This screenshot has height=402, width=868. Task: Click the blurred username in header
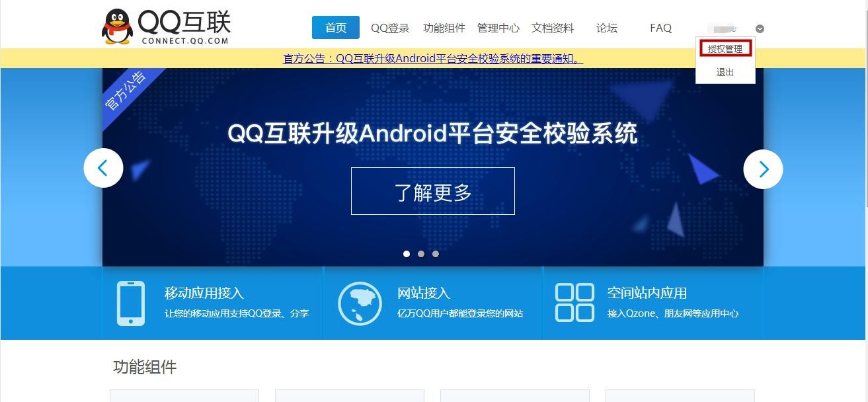[723, 28]
